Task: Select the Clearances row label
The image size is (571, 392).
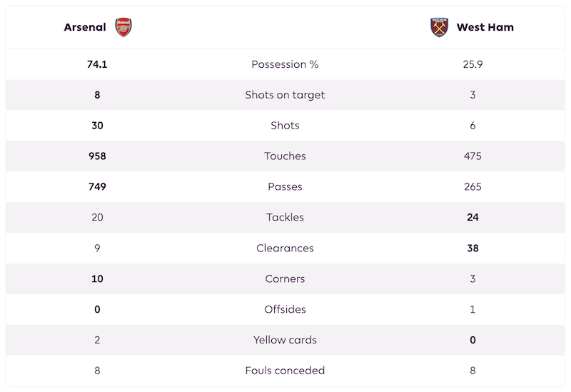Action: tap(285, 248)
